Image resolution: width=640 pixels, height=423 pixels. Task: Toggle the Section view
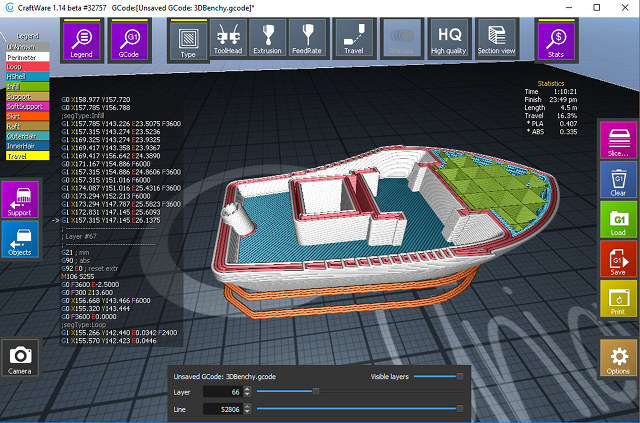pyautogui.click(x=496, y=39)
